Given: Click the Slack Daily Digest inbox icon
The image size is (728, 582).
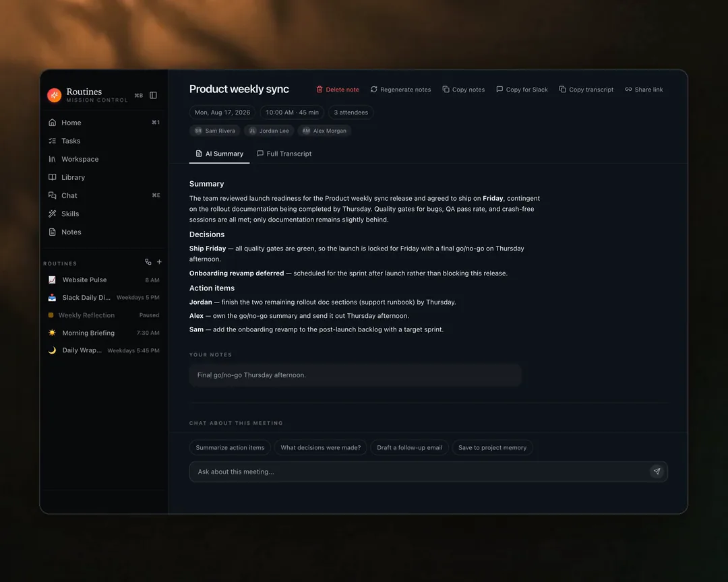Looking at the screenshot, I should coord(52,298).
